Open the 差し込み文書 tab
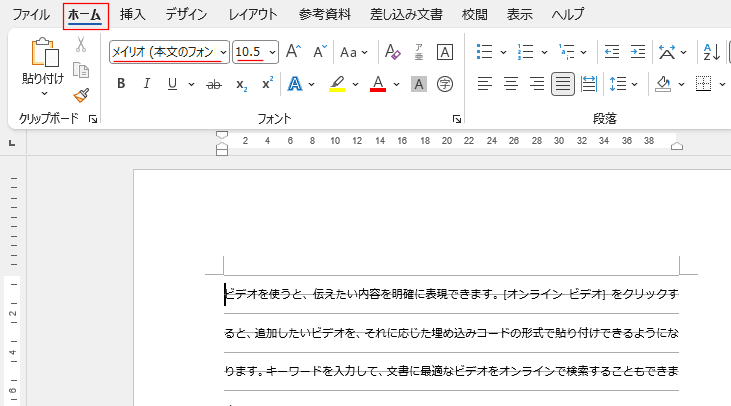 406,14
